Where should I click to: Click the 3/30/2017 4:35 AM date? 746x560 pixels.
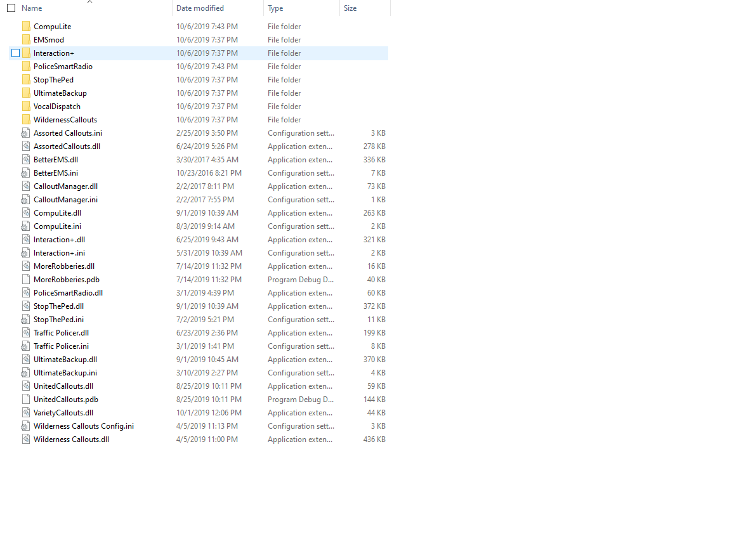point(207,159)
